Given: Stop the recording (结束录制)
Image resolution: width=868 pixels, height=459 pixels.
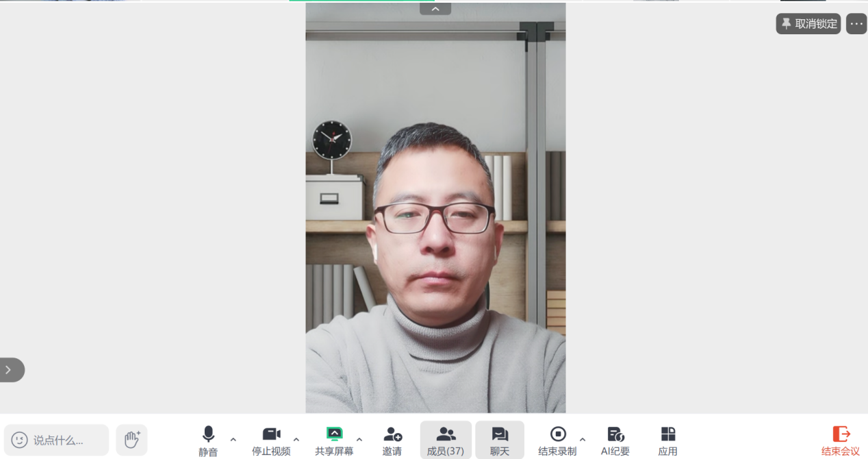Looking at the screenshot, I should pos(559,438).
